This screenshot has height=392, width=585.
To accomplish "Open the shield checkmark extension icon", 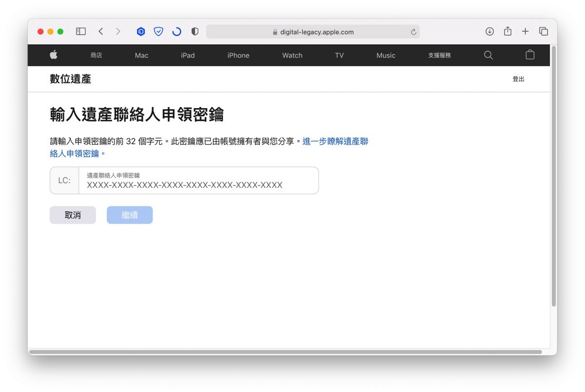I will [158, 32].
